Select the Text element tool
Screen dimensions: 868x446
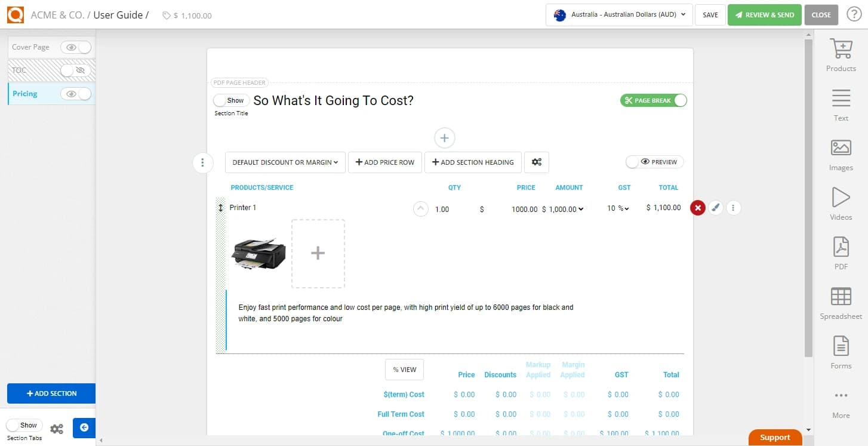coord(841,104)
